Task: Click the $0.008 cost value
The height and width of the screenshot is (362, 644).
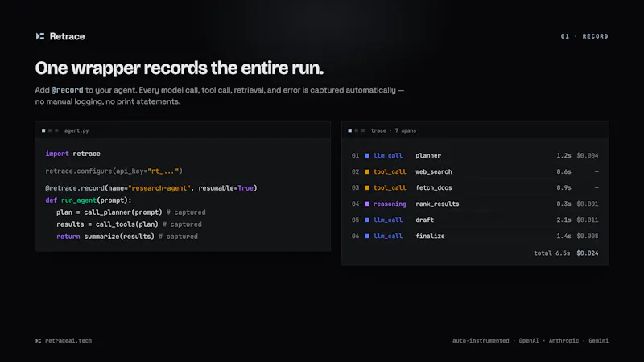Action: click(588, 236)
